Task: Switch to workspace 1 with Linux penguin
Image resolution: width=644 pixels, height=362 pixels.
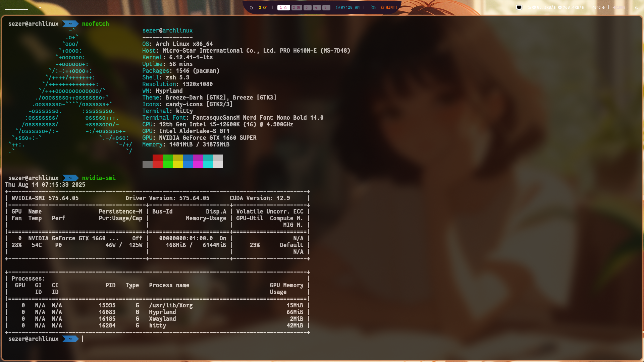Action: coord(283,7)
